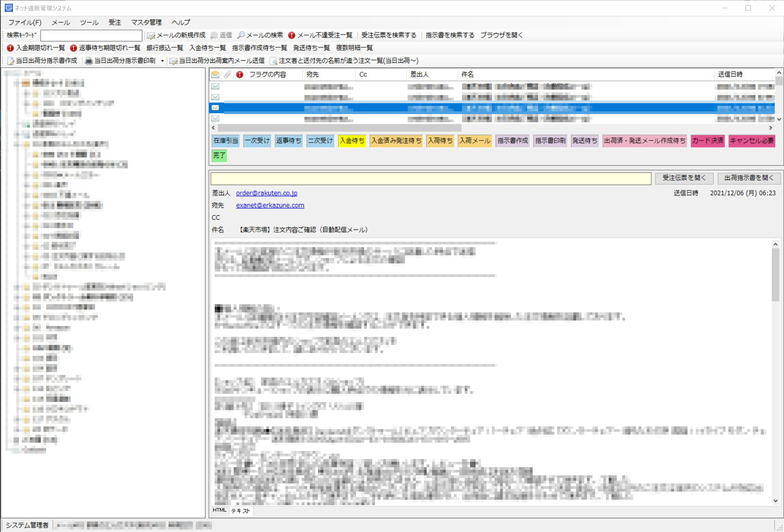Open the order@rakuten.co.jp sender link
The height and width of the screenshot is (532, 784).
click(x=266, y=193)
